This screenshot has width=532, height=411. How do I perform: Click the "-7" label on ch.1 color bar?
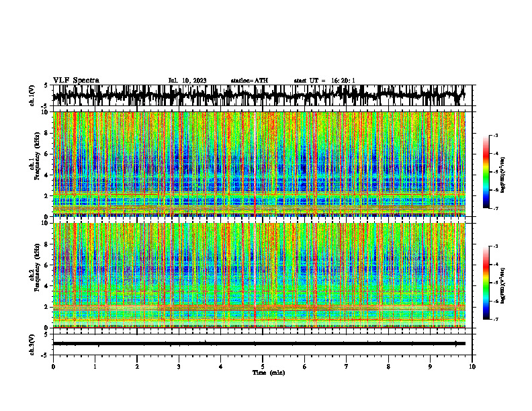click(x=496, y=209)
